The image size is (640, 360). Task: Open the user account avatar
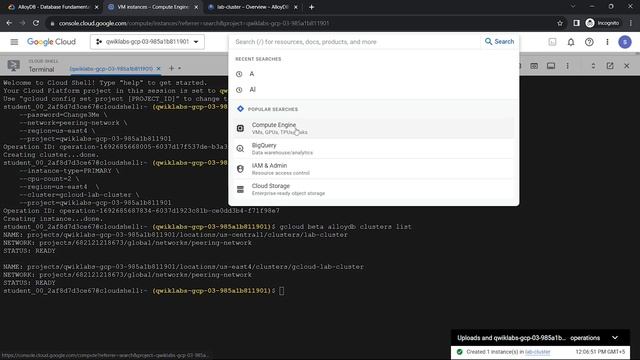625,42
